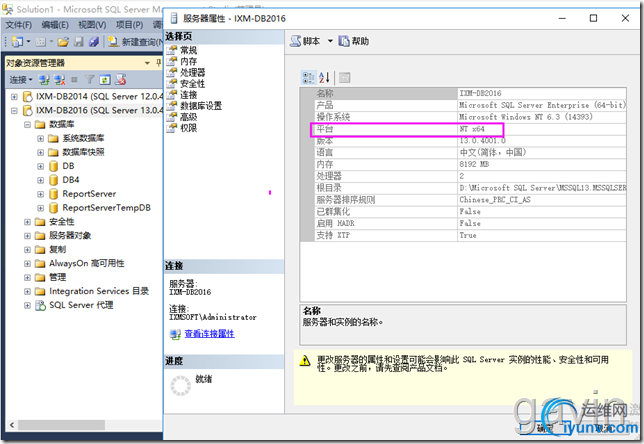Click the Stop square icon in Object Explorer
This screenshot has height=444, width=644.
74,80
